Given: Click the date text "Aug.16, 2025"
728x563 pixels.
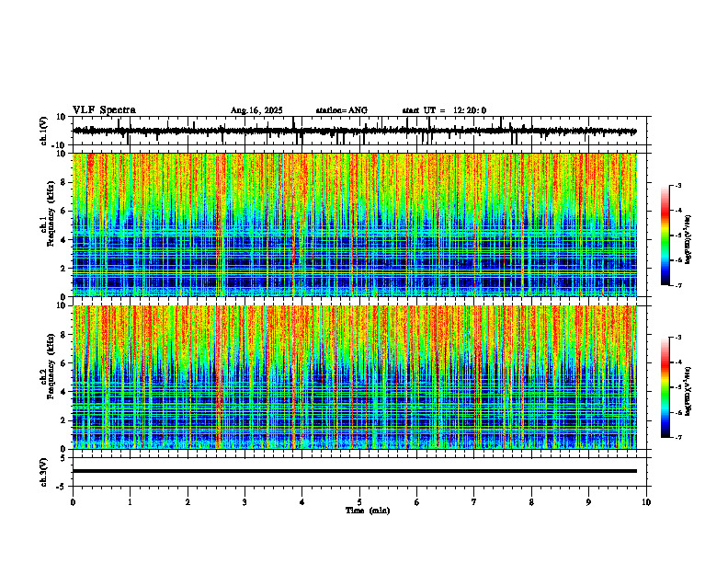Looking at the screenshot, I should pos(256,110).
